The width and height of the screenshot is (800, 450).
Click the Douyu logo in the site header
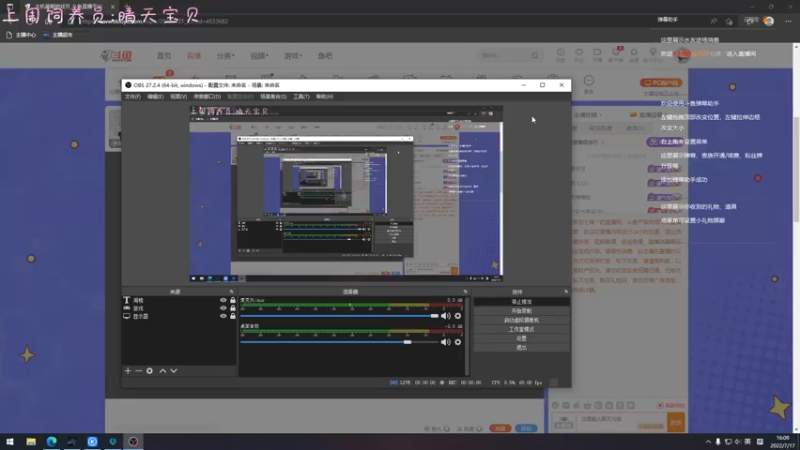116,56
